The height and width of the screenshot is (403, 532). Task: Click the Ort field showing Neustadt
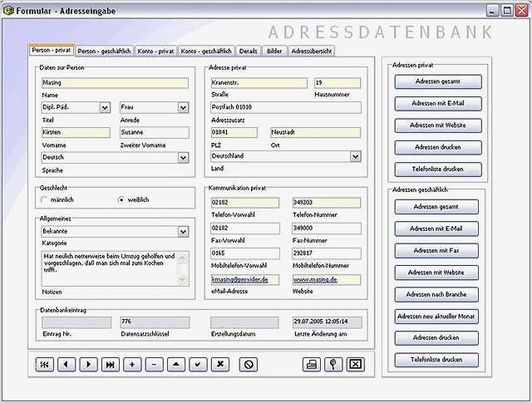(315, 132)
